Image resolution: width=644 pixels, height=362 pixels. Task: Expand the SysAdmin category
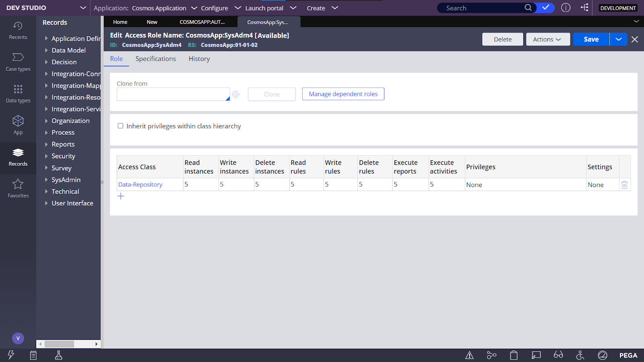[x=46, y=180]
